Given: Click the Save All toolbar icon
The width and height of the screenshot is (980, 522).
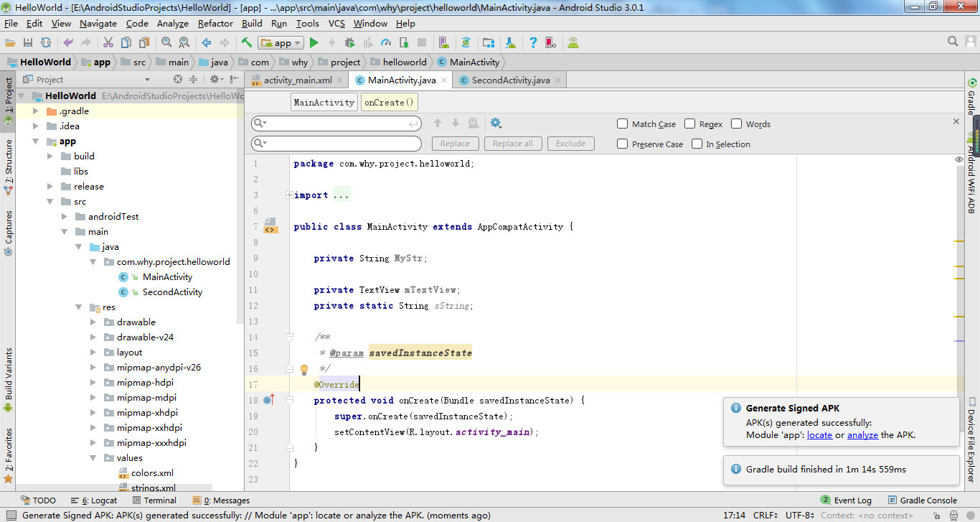Looking at the screenshot, I should pos(28,43).
